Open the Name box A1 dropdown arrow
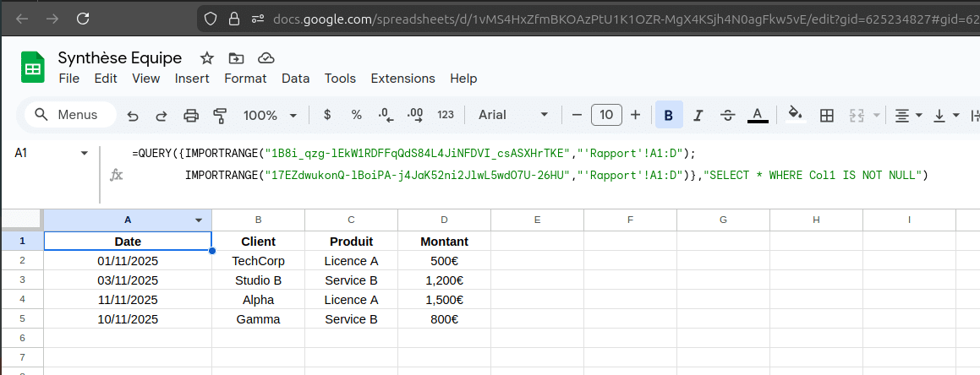Image resolution: width=980 pixels, height=375 pixels. pyautogui.click(x=85, y=153)
